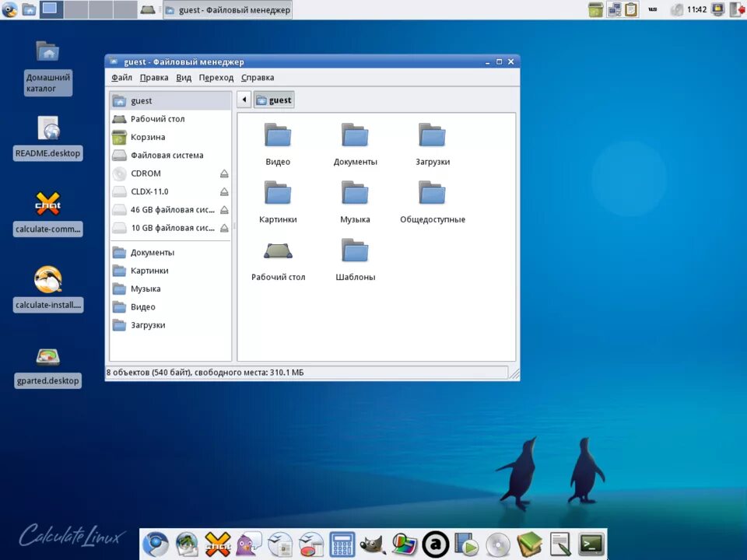Launch the word processor dock icon
The height and width of the screenshot is (560, 747).
280,544
